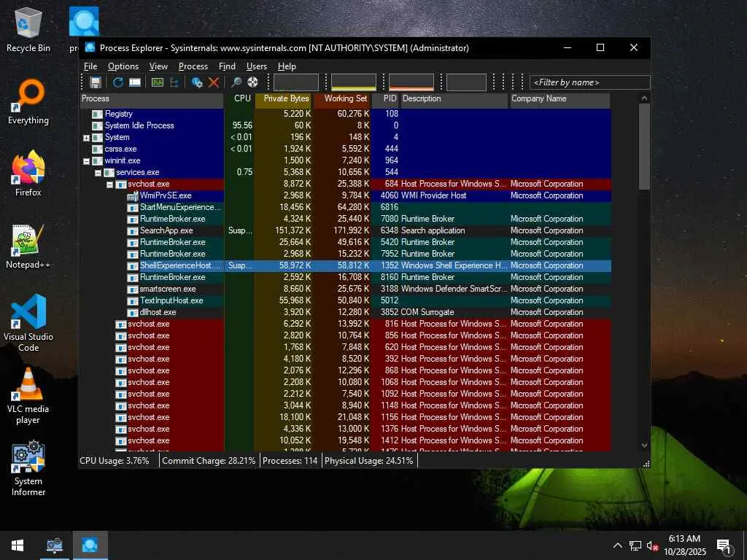Sort by the Process column header

[x=152, y=99]
